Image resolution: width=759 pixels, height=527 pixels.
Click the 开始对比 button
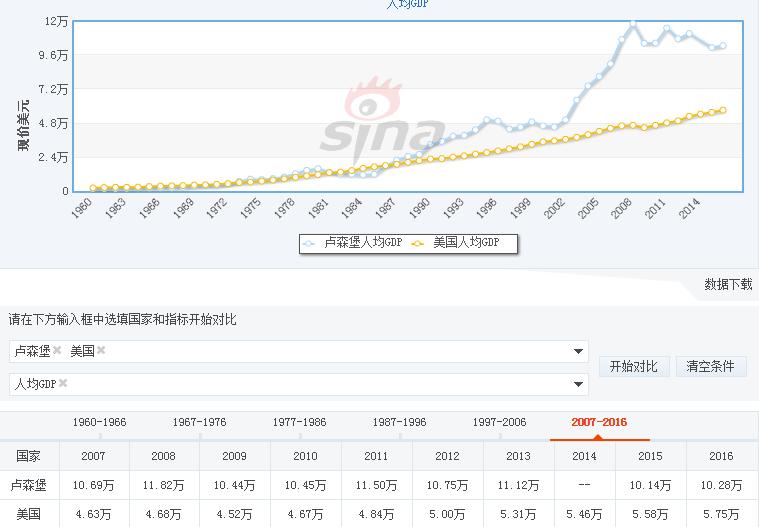point(634,366)
